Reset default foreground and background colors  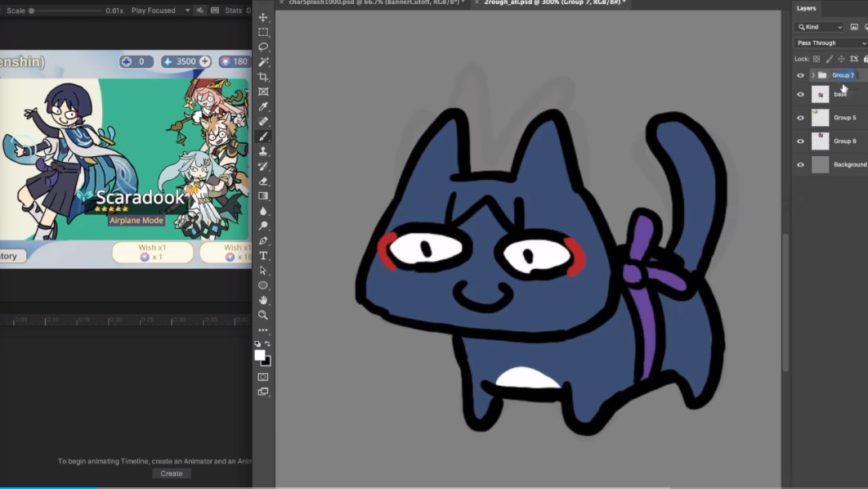point(257,344)
